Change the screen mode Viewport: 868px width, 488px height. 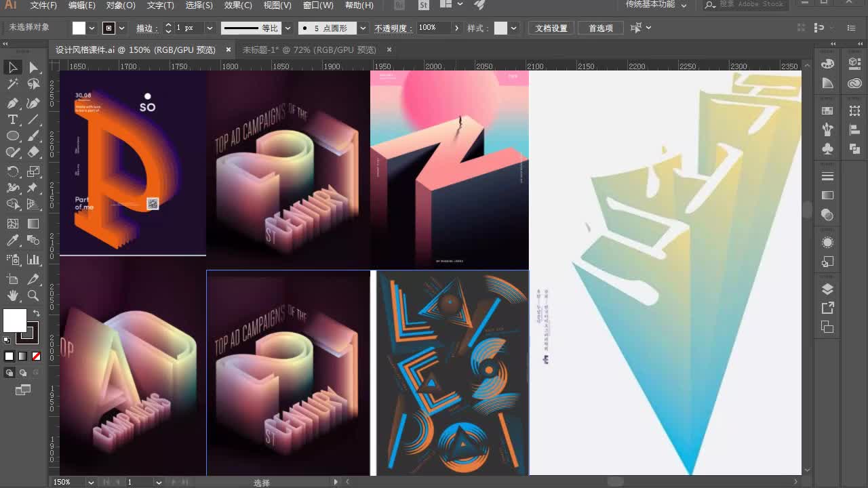pos(23,390)
